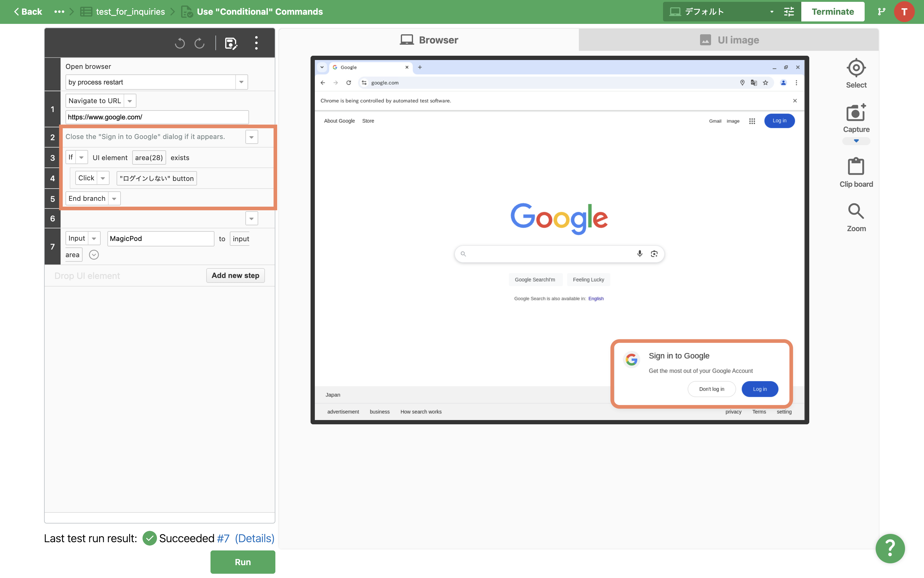The width and height of the screenshot is (924, 578).
Task: Open the Gmail link
Action: pyautogui.click(x=715, y=121)
